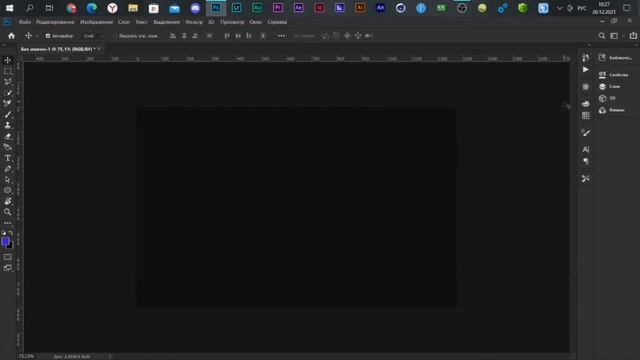Open the Слои panel button
Screen dimensions: 640x360
pyautogui.click(x=609, y=87)
